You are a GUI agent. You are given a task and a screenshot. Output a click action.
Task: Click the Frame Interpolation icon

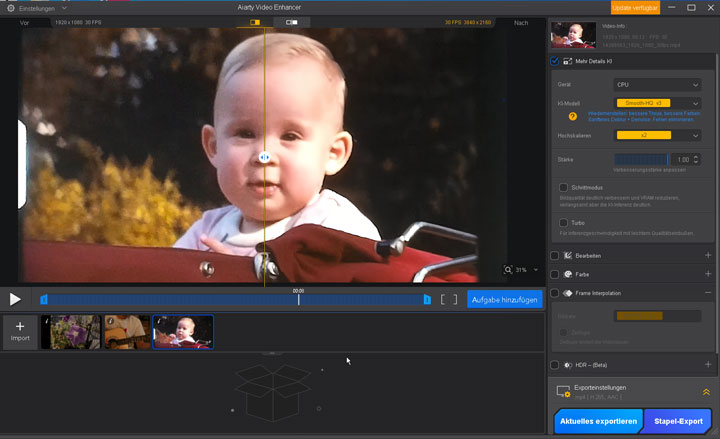(x=568, y=293)
